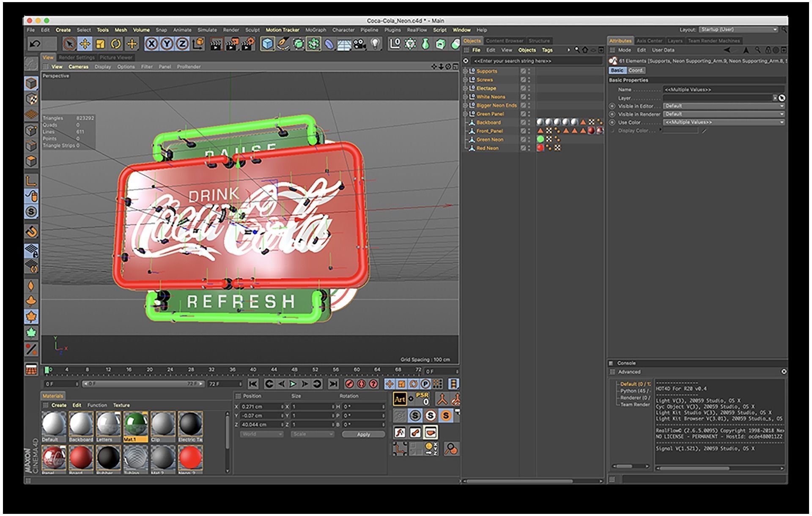Switch to the Structure tab
The image size is (812, 516).
pyautogui.click(x=539, y=41)
